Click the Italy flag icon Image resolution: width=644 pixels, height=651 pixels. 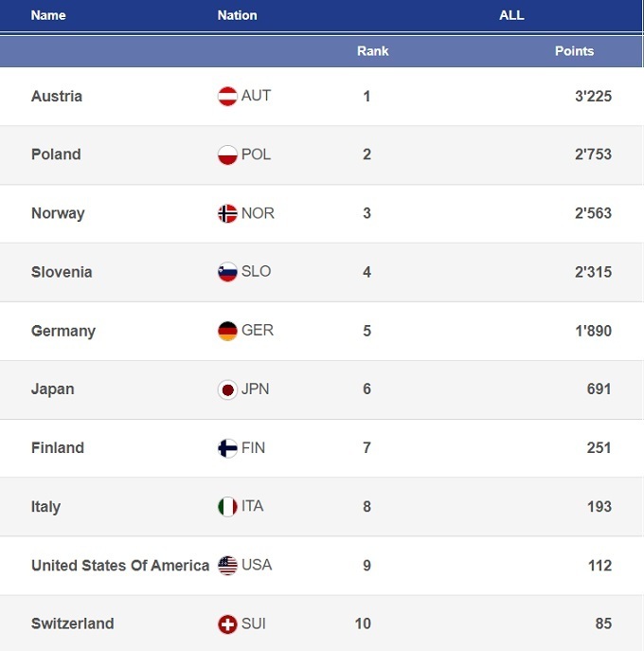227,507
